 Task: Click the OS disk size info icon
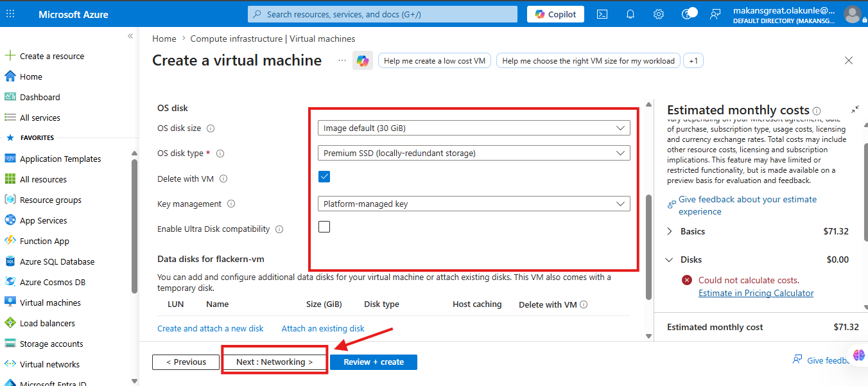point(211,128)
